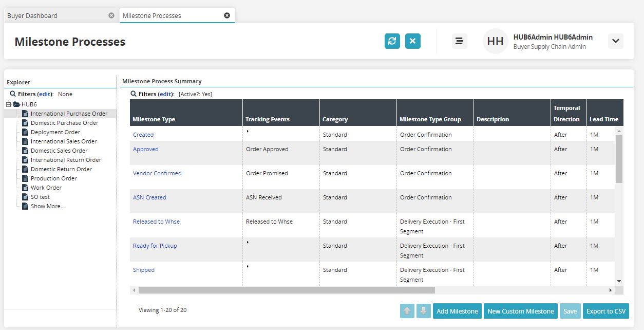
Task: Close the Buyer Dashboard tab
Action: [111, 15]
